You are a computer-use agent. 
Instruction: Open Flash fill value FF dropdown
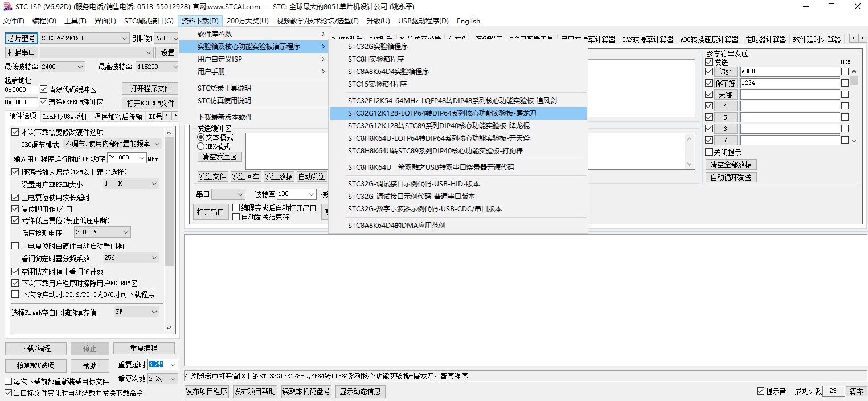(136, 312)
